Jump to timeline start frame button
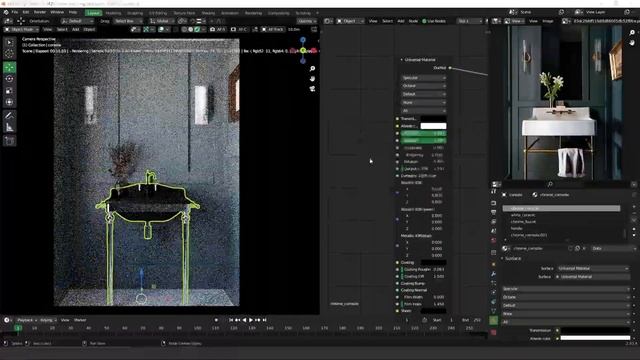The width and height of the screenshot is (640, 360). [x=231, y=320]
